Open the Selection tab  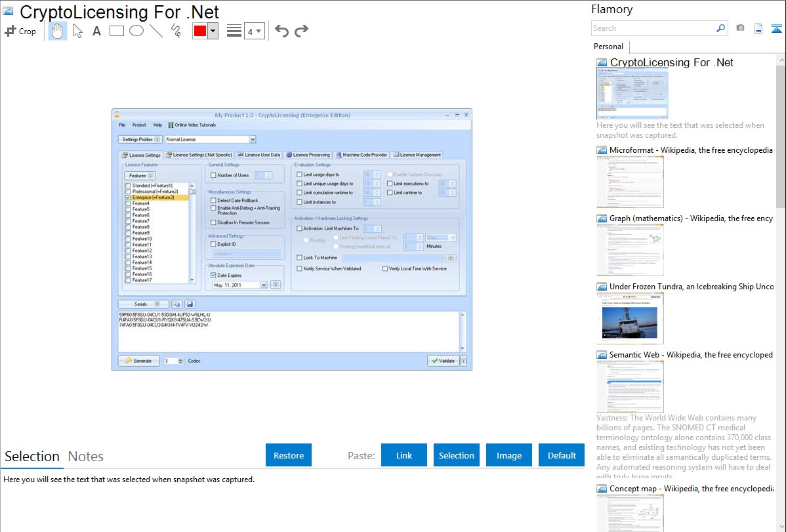pos(32,457)
